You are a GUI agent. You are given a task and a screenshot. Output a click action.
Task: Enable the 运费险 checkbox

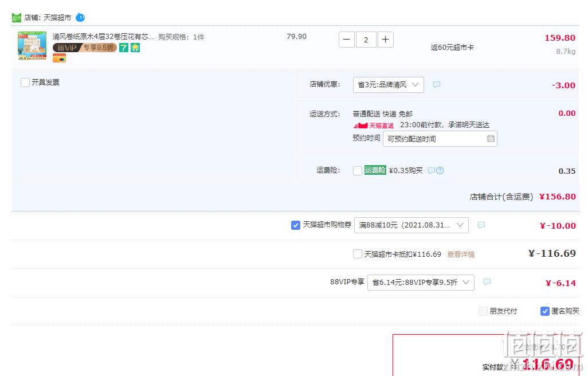tap(358, 171)
